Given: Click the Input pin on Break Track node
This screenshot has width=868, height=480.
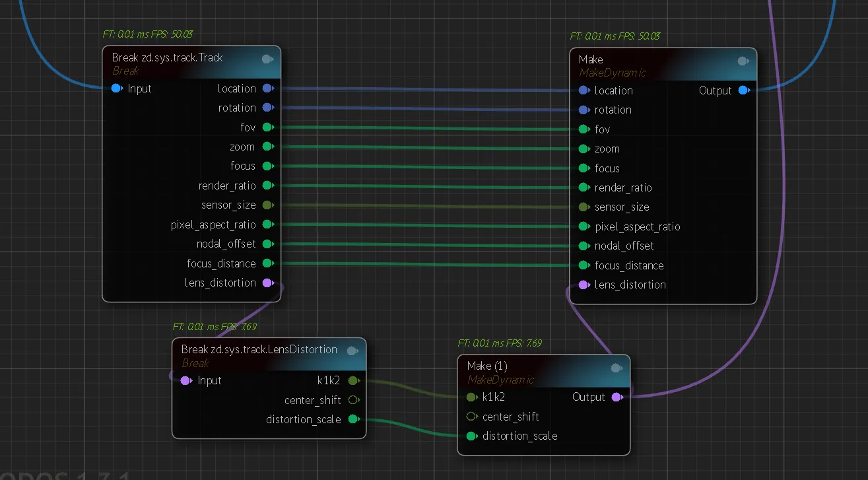Looking at the screenshot, I should pyautogui.click(x=117, y=88).
